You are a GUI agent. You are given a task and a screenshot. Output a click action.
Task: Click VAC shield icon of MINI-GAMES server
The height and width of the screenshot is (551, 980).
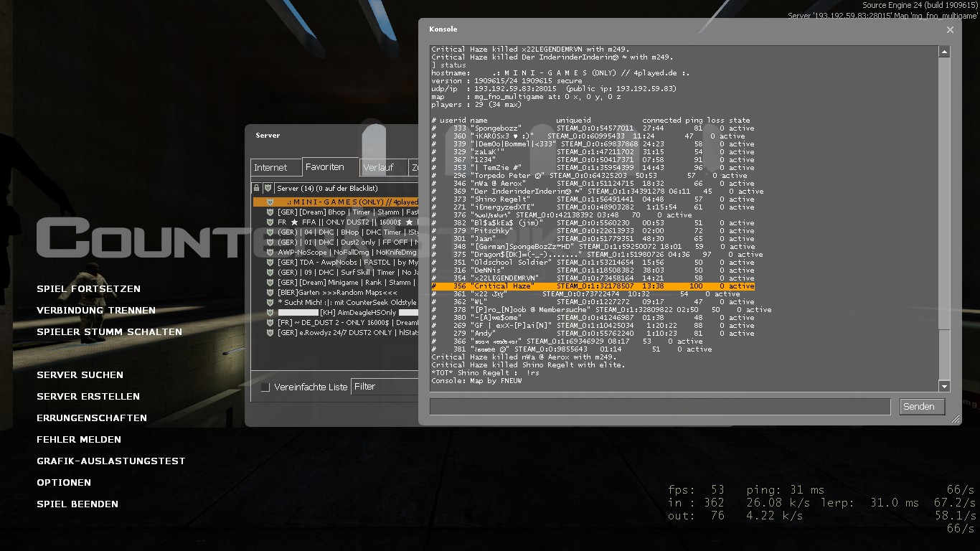coord(270,202)
